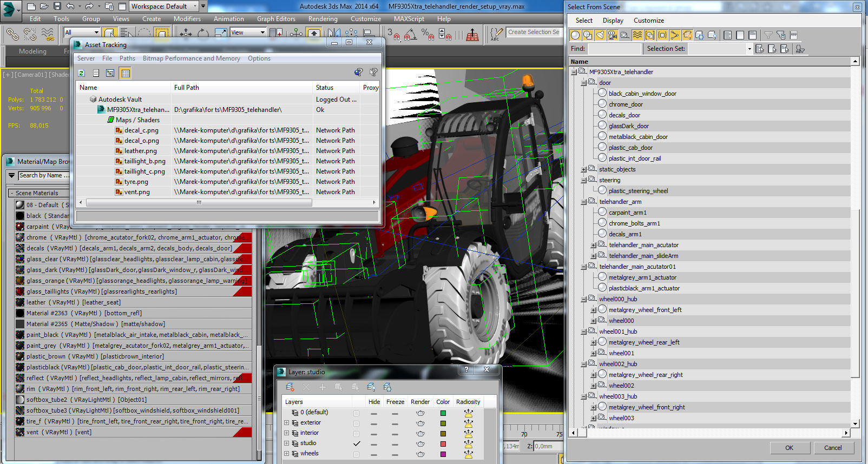Viewport: 868px width, 464px height.
Task: Switch Asset Tracking to table view icon
Action: click(x=126, y=73)
